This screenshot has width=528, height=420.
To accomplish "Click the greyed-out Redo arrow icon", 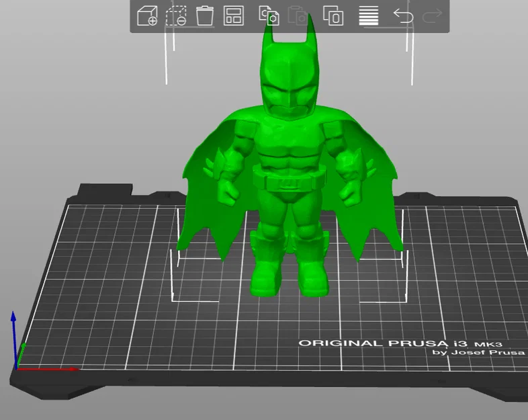I will click(432, 16).
